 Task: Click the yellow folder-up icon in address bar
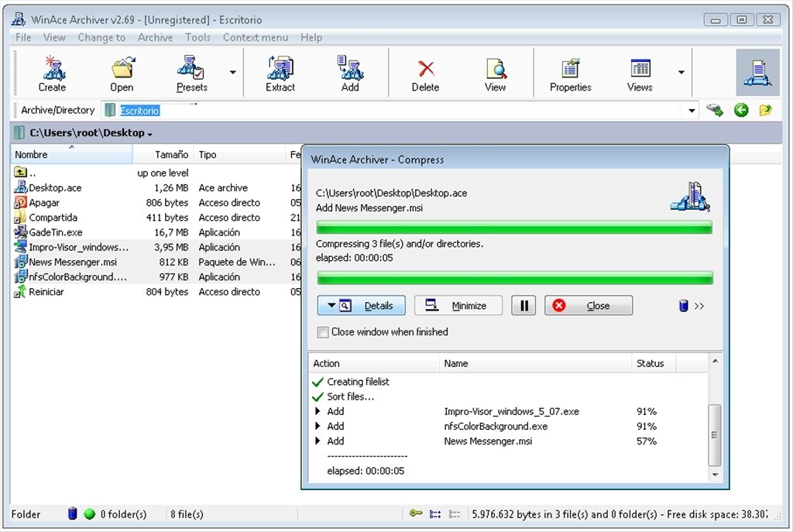tap(765, 110)
